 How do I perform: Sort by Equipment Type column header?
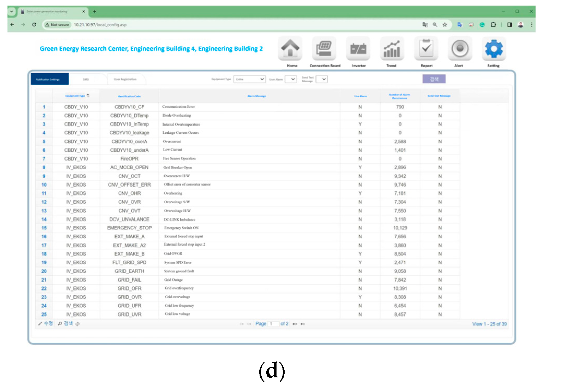(x=76, y=96)
